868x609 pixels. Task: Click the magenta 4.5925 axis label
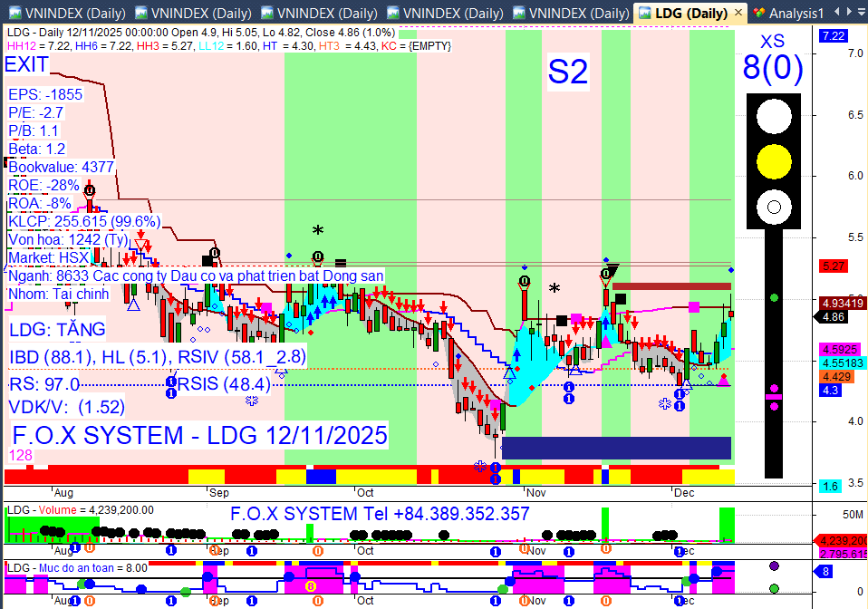click(840, 350)
